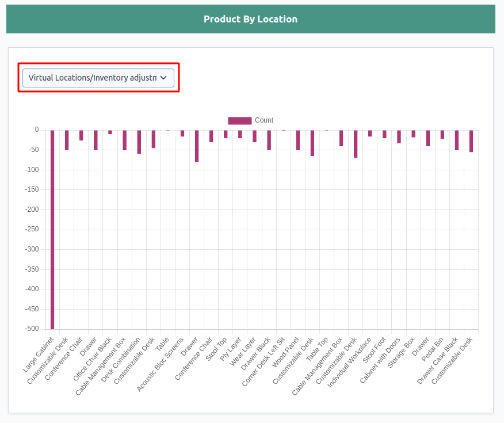Open the Virtual Locations/Inventory adjustment dropdown
This screenshot has height=423, width=504.
click(x=92, y=78)
